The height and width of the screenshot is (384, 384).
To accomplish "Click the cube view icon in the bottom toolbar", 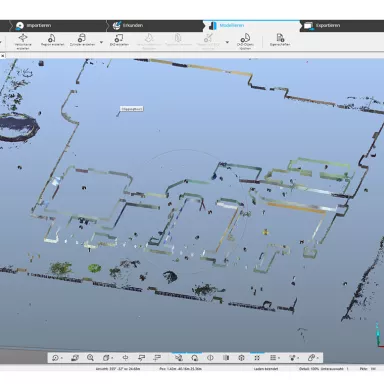I will pos(106,358).
